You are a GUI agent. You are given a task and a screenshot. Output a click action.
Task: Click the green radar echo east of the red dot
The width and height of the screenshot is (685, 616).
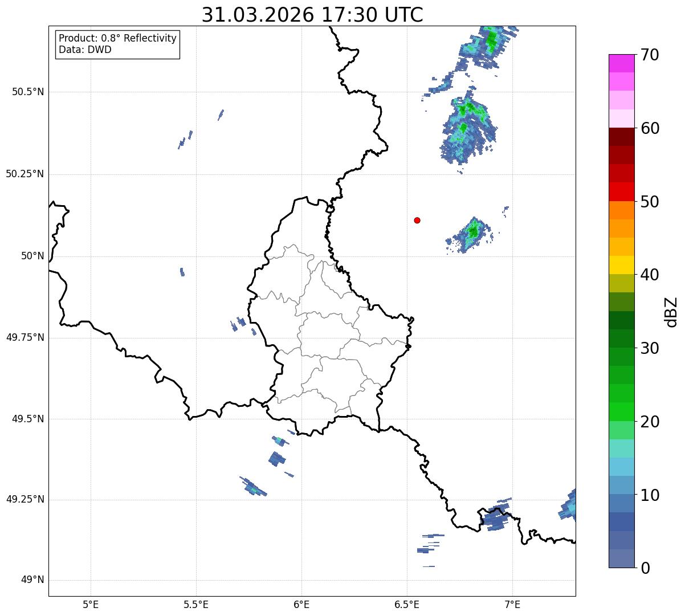472,231
